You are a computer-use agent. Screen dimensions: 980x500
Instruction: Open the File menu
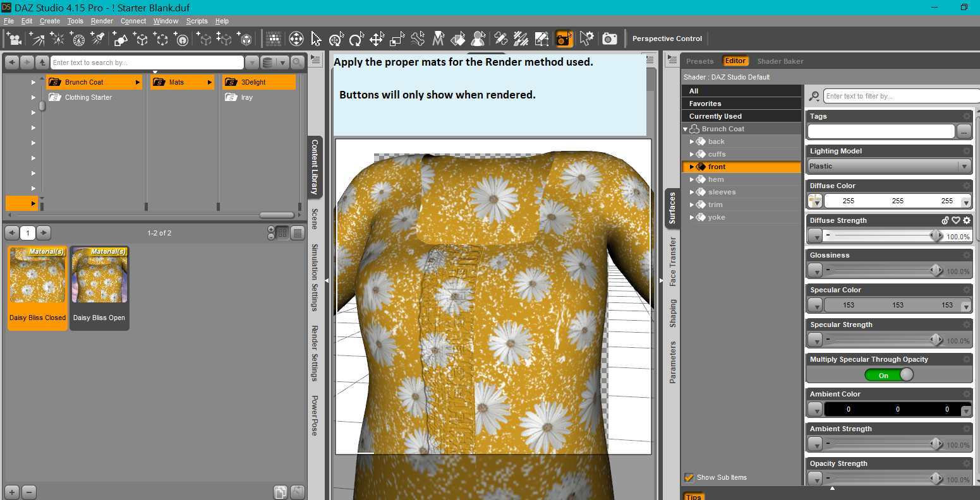(x=9, y=21)
